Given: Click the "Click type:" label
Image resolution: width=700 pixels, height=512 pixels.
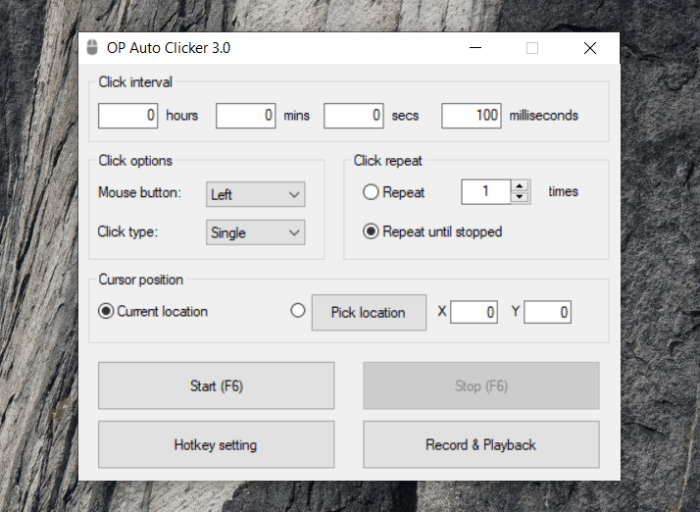Looking at the screenshot, I should click(x=128, y=232).
